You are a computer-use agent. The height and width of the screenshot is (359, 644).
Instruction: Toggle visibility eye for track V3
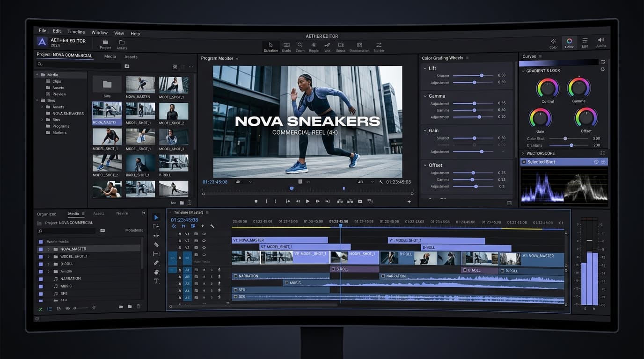(x=204, y=248)
